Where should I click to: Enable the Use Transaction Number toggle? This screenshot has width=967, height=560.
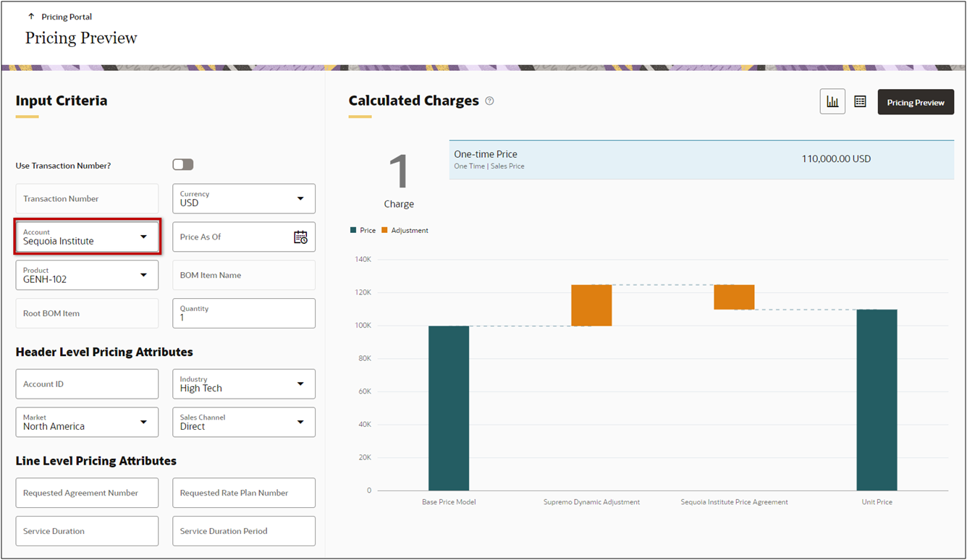click(x=182, y=164)
